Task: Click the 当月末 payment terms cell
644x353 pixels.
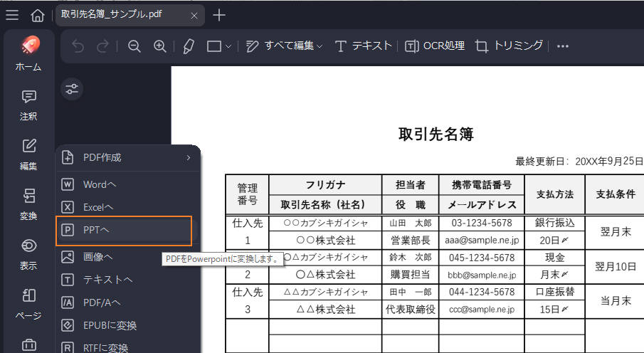Action: point(616,301)
